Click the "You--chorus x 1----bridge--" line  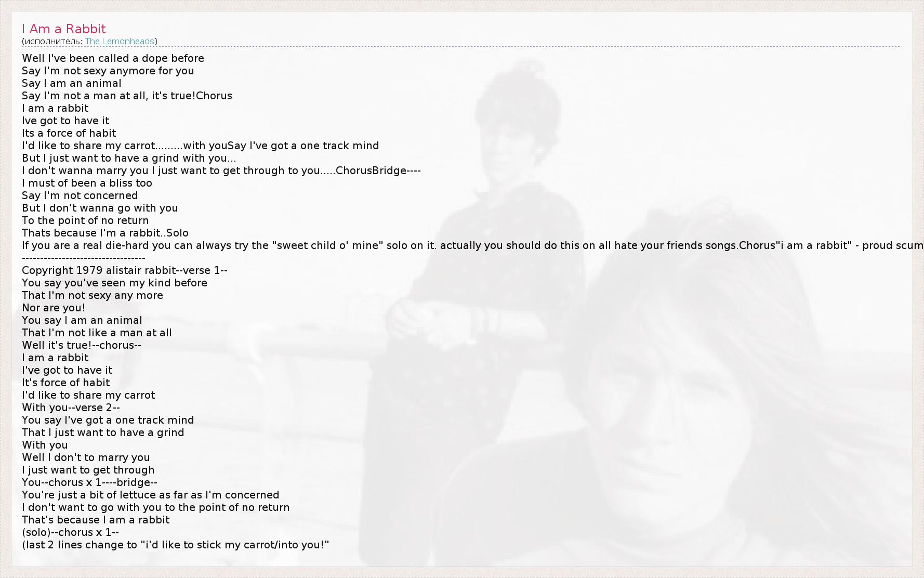click(89, 482)
